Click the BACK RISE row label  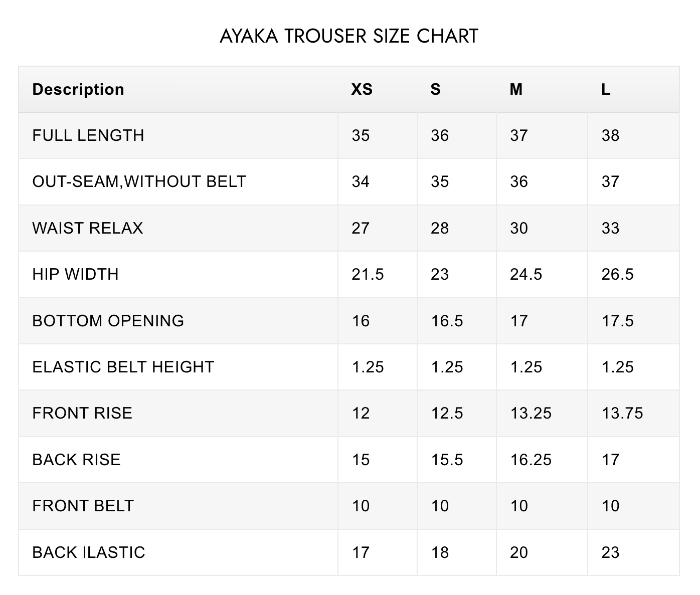[x=77, y=460]
